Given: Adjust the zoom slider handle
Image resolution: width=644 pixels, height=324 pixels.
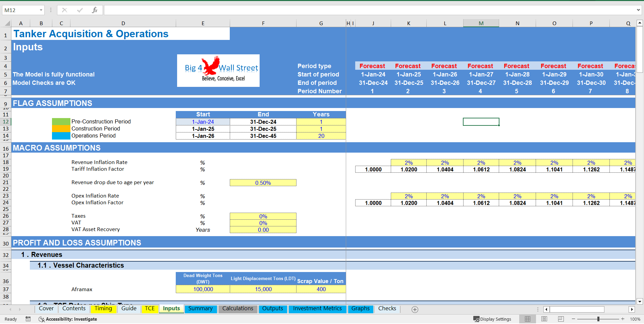Looking at the screenshot, I should click(x=598, y=319).
